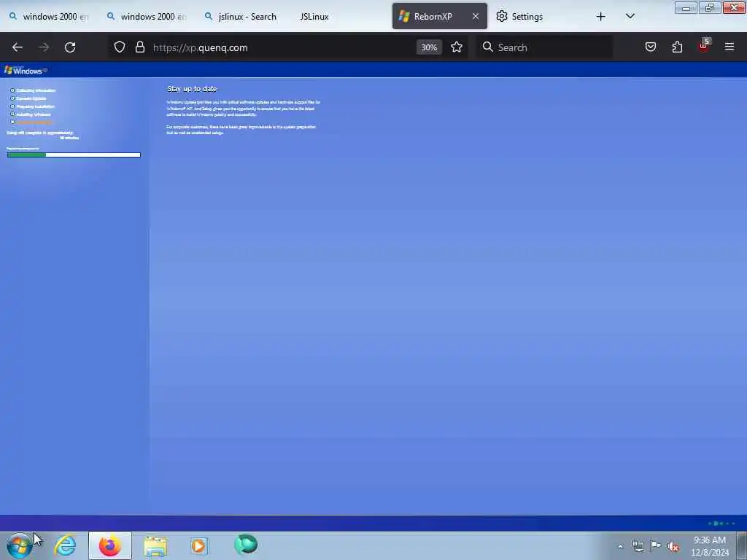The width and height of the screenshot is (747, 560).
Task: Open the Save to Pocket icon
Action: [651, 47]
